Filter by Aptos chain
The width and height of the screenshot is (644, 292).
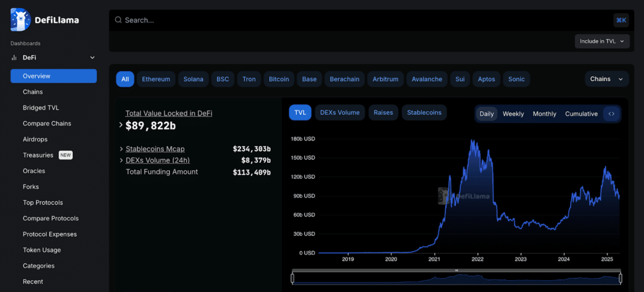pos(486,79)
